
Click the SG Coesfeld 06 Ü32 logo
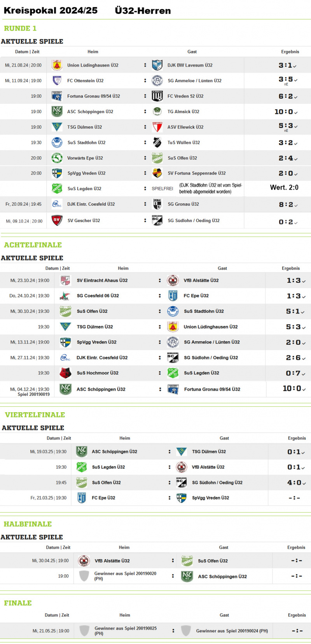pos(65,296)
